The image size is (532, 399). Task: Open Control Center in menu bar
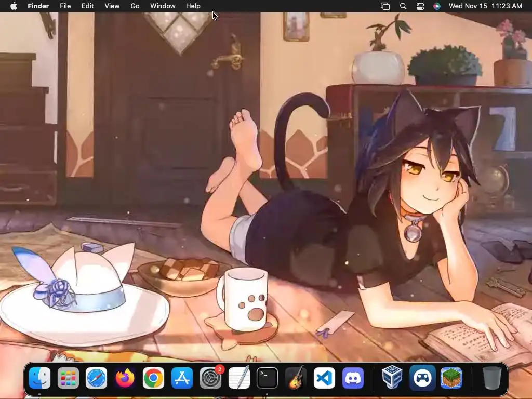[x=420, y=6]
